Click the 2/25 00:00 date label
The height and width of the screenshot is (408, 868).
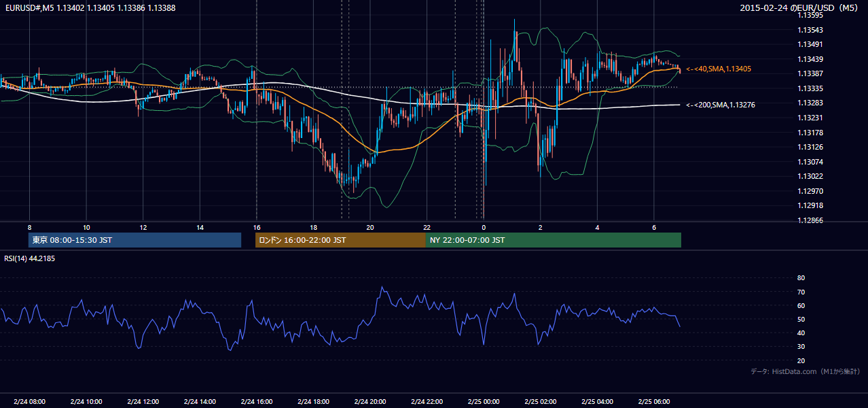click(484, 402)
